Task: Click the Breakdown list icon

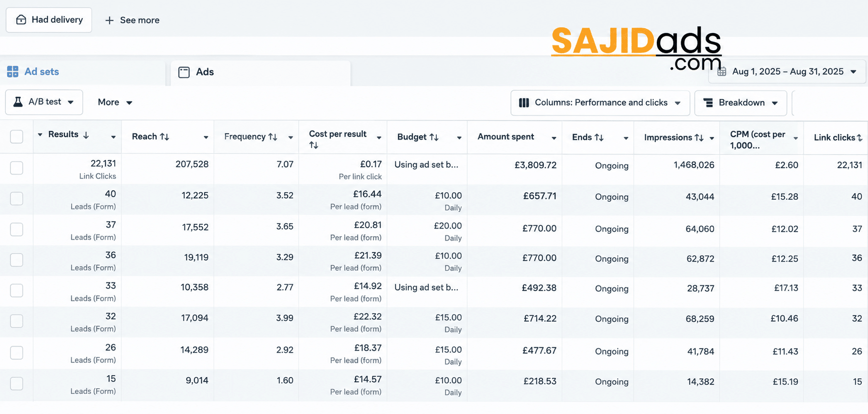Action: [x=708, y=103]
